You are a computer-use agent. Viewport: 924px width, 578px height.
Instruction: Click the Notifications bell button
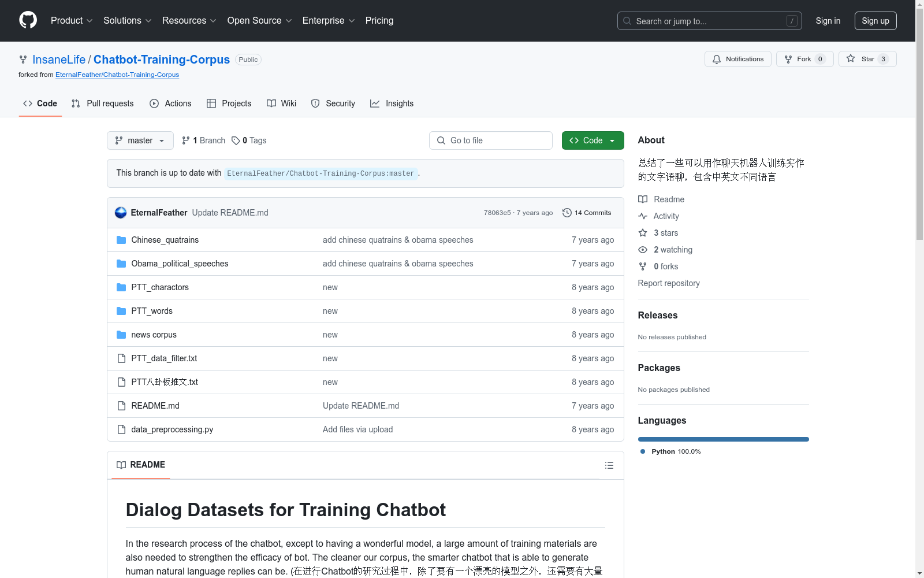click(x=737, y=59)
